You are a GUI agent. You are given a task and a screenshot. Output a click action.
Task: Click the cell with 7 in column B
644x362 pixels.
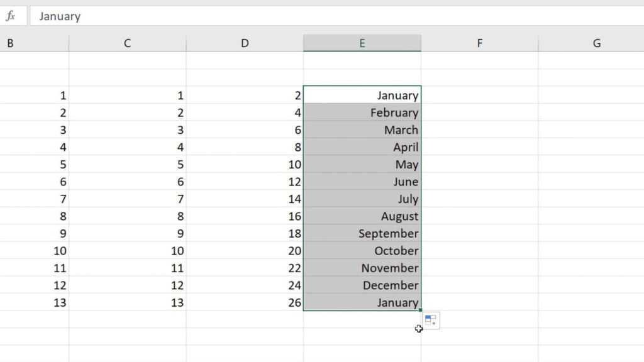tap(35, 199)
